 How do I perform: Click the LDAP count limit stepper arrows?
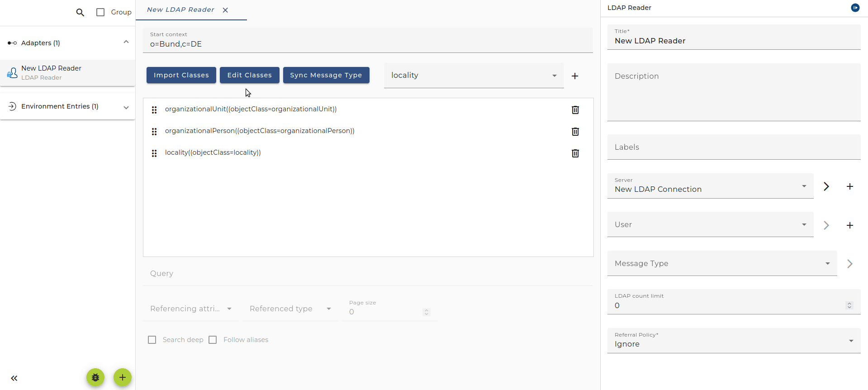pos(849,305)
